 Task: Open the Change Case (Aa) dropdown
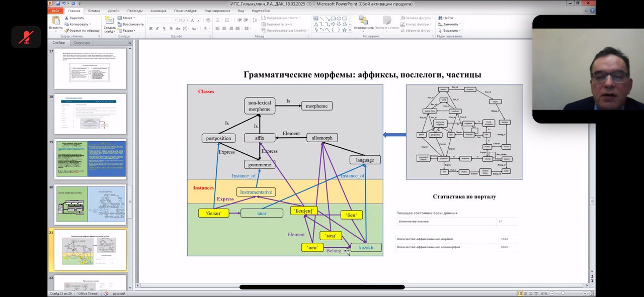pos(194,28)
